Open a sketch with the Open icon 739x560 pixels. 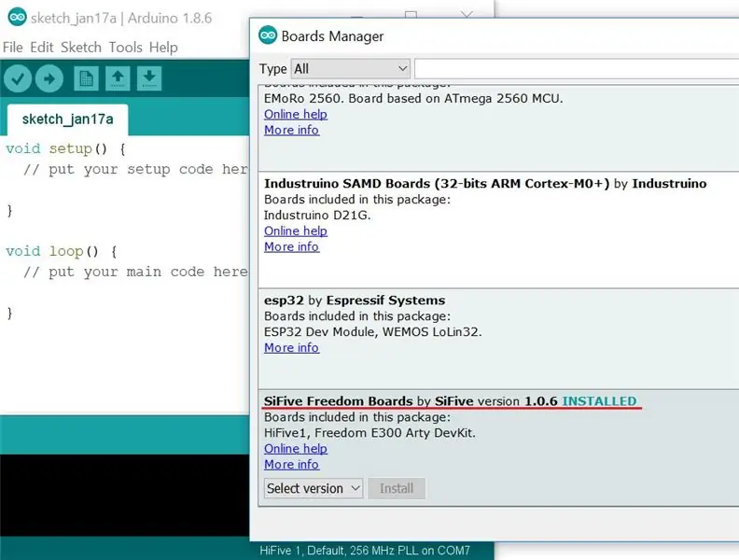point(118,78)
